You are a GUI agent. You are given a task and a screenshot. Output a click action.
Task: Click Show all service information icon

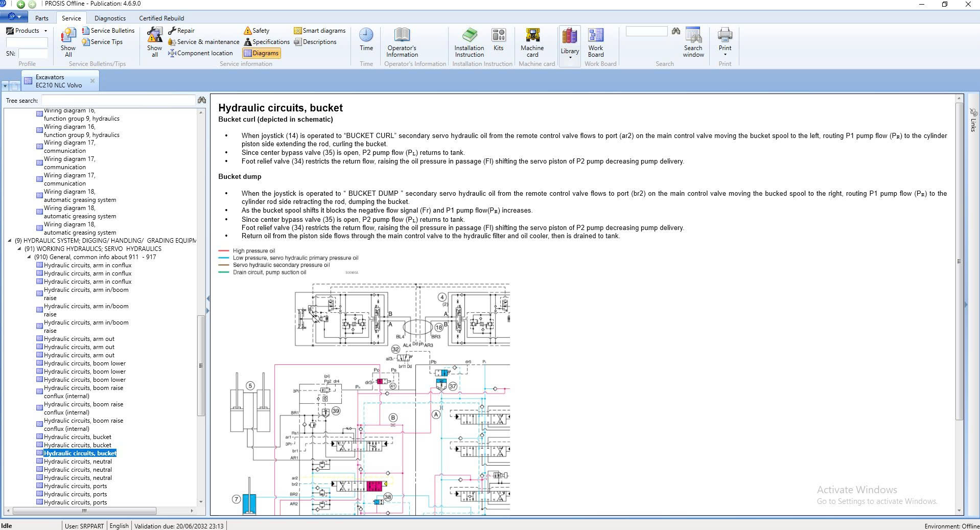(x=154, y=42)
